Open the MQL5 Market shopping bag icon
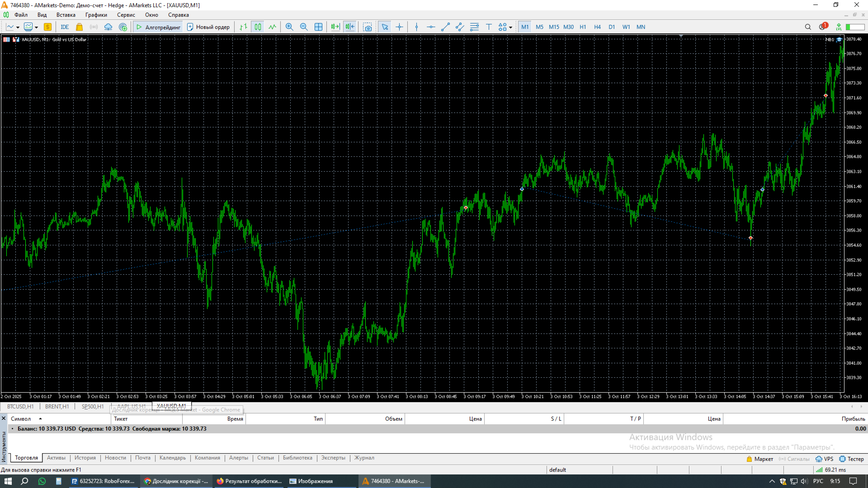Viewport: 868px width, 488px height. 80,27
